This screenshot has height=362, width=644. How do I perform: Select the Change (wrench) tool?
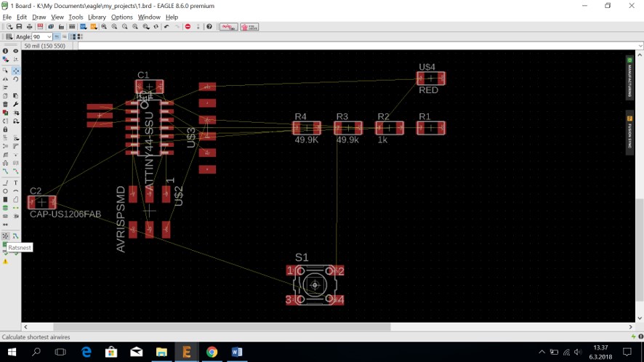click(15, 105)
